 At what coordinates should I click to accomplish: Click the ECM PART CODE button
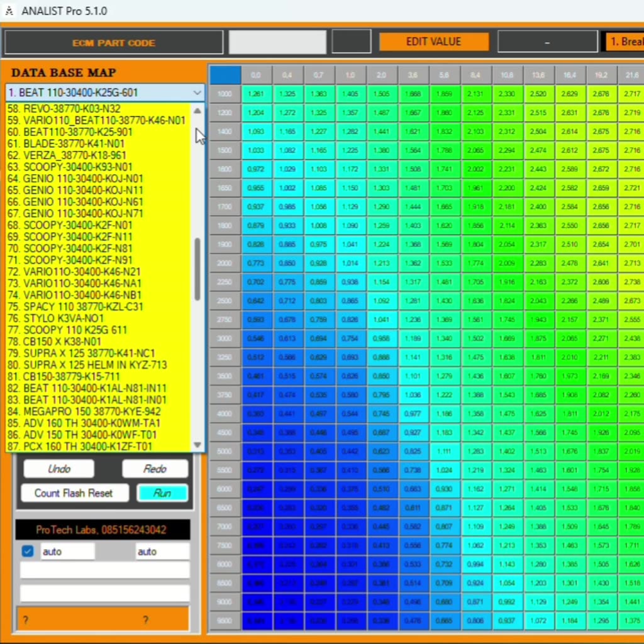[x=114, y=42]
